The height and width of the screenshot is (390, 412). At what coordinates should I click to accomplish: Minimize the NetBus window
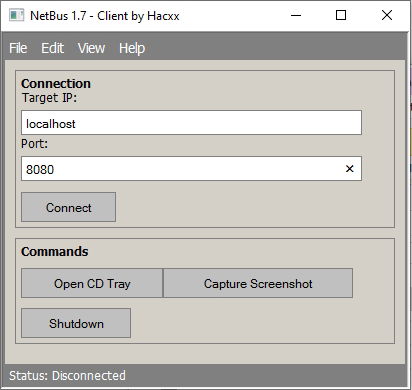click(x=296, y=15)
